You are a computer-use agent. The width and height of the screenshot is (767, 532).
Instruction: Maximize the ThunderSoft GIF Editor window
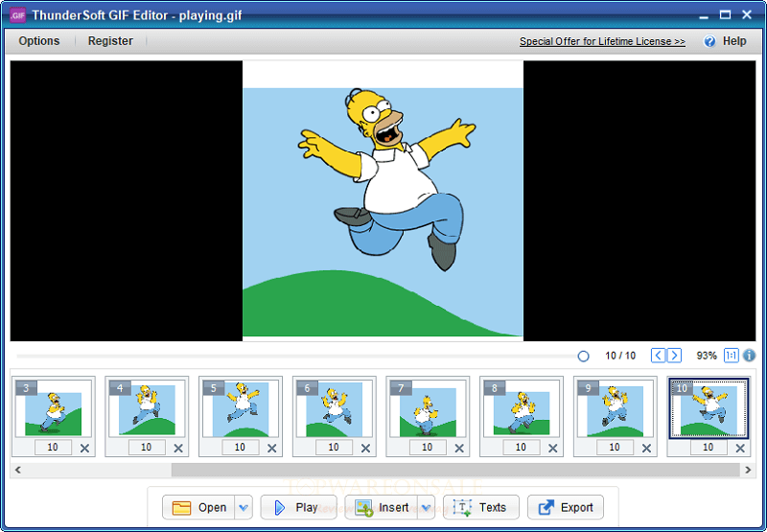(x=726, y=14)
